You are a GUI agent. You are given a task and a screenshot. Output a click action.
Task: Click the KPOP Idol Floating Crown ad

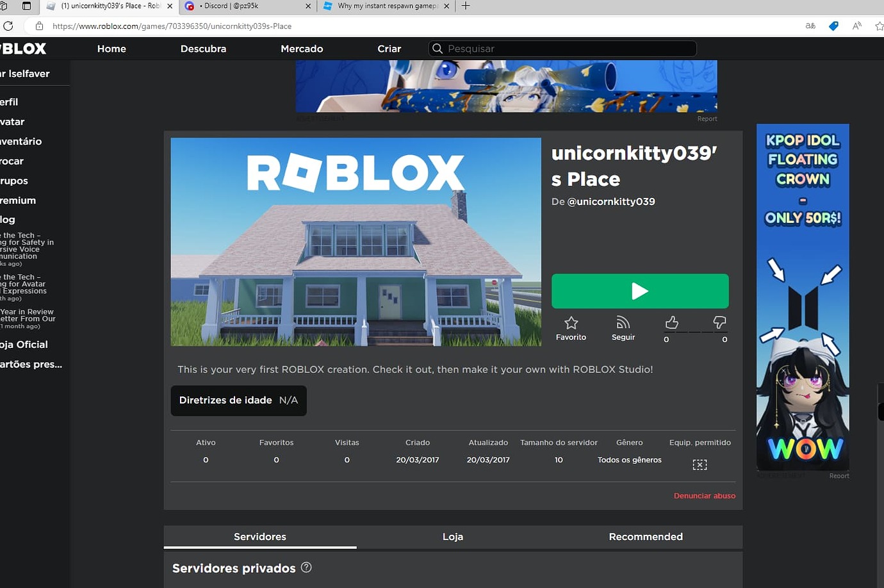point(803,297)
